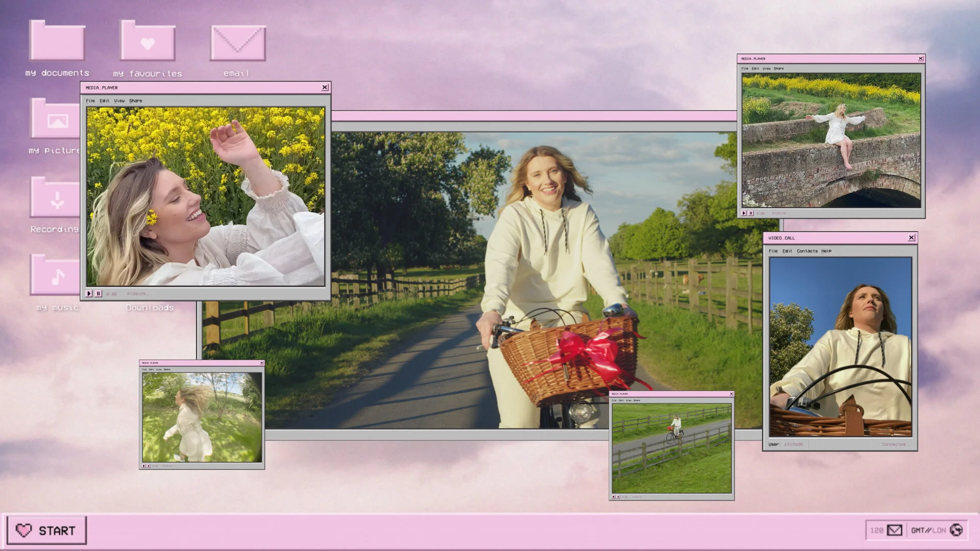Click the Connected status in VIDEO_CALL
Viewport: 980px width, 551px height.
click(x=894, y=444)
